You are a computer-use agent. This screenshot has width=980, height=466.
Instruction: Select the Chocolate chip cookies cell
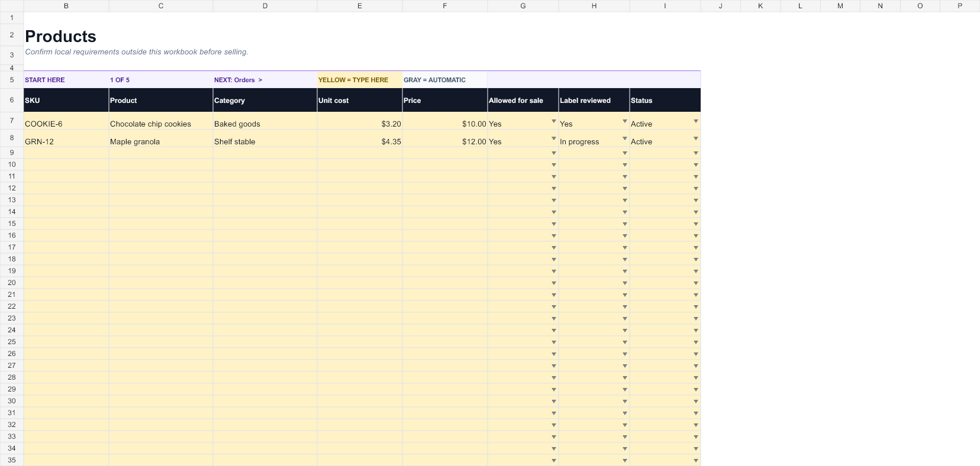point(161,121)
